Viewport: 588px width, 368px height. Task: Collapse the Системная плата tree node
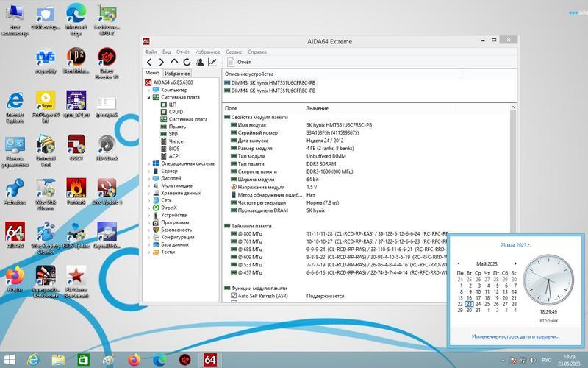coord(148,97)
